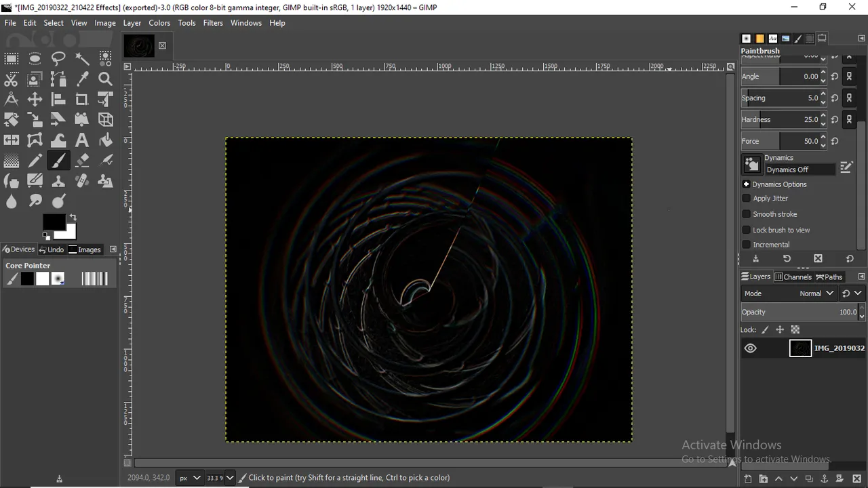Screen dimensions: 868x488
Task: Toggle lock alpha channel checkerboard
Action: point(795,330)
